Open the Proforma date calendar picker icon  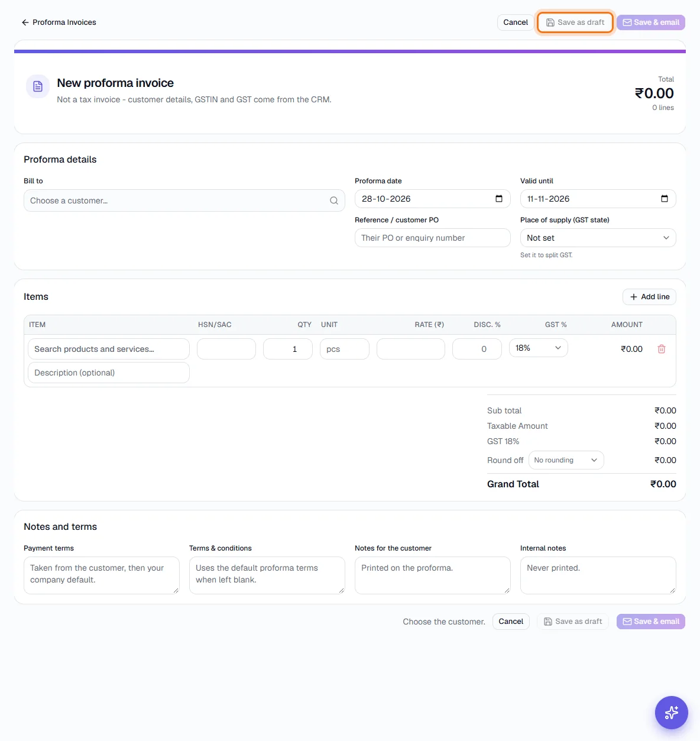click(x=499, y=199)
